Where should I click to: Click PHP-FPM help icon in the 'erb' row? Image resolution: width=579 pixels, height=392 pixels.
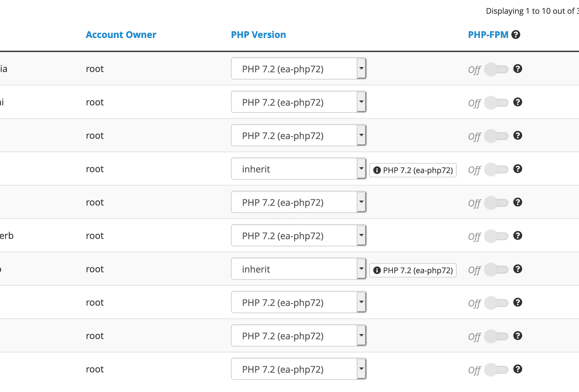(518, 236)
